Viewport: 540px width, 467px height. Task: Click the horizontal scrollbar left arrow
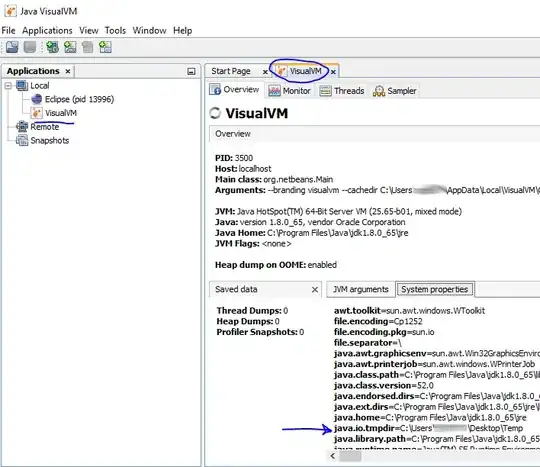tap(332, 456)
